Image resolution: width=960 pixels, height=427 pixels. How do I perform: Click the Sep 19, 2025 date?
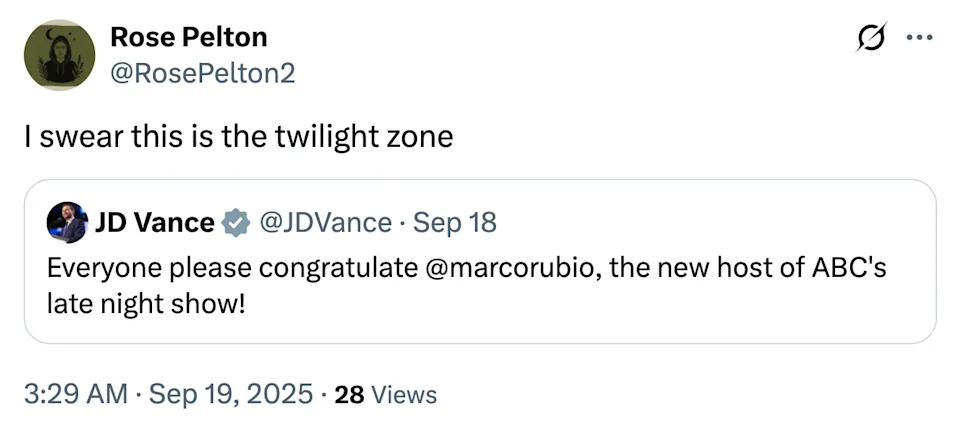tap(229, 394)
